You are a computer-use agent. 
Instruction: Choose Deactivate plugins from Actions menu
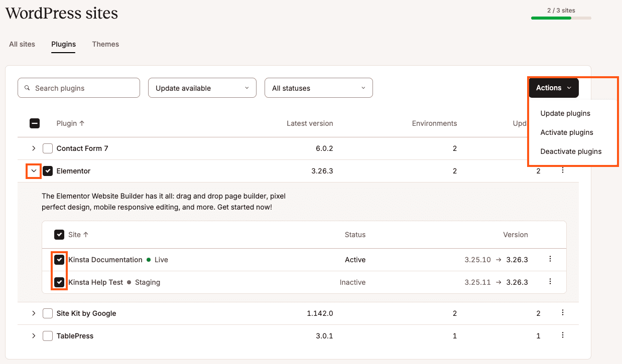coord(571,151)
